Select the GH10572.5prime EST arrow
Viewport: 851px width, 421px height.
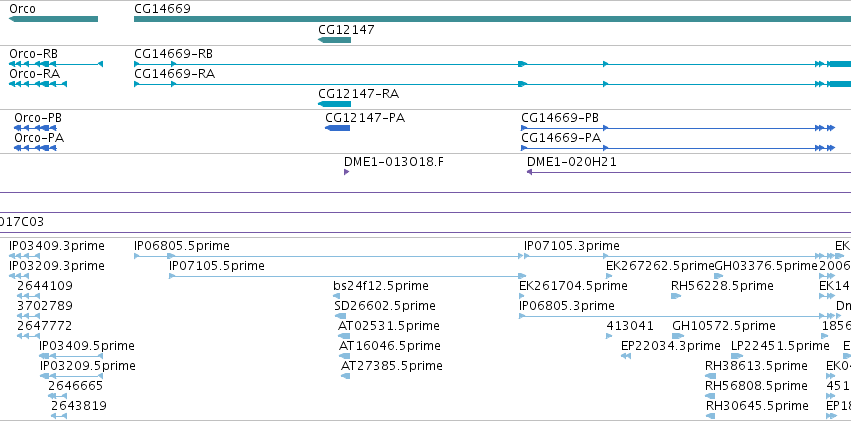(678, 336)
